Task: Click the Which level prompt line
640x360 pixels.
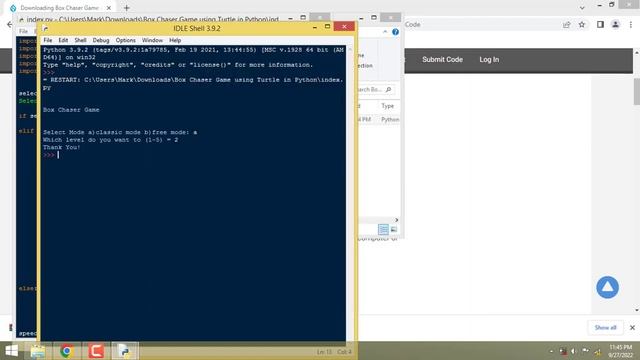Action: tap(110, 140)
